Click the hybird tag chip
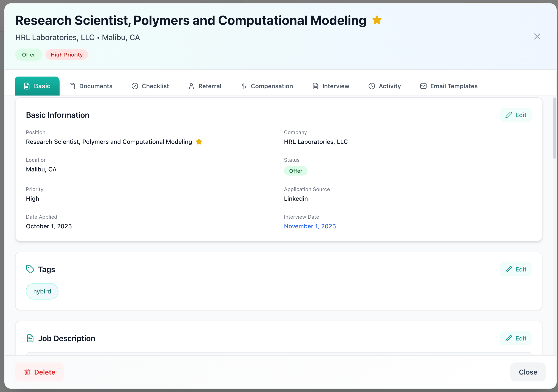 [x=42, y=291]
